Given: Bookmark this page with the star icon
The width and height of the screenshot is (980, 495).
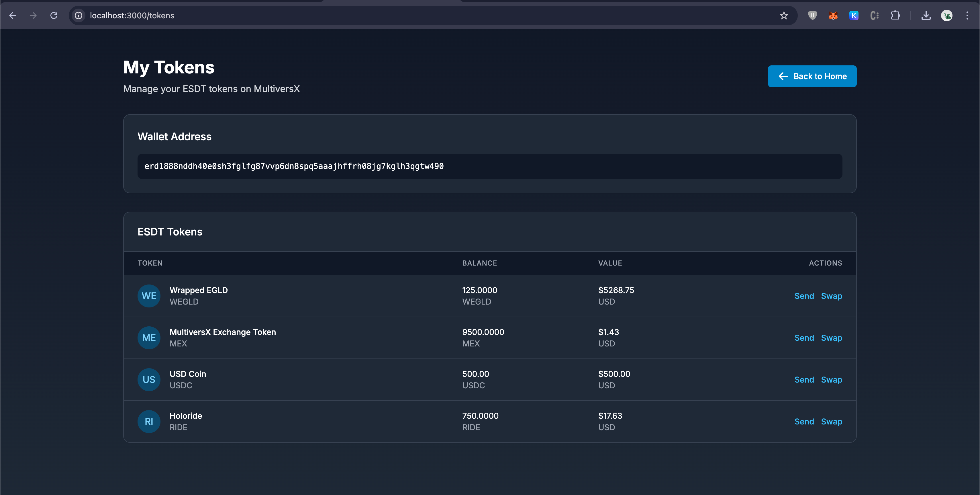Looking at the screenshot, I should pos(784,15).
